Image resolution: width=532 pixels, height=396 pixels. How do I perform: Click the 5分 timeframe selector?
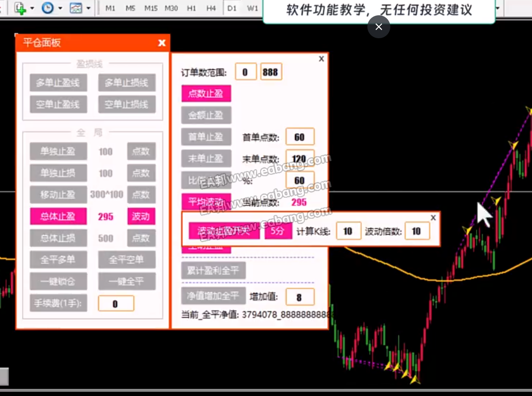tap(278, 231)
